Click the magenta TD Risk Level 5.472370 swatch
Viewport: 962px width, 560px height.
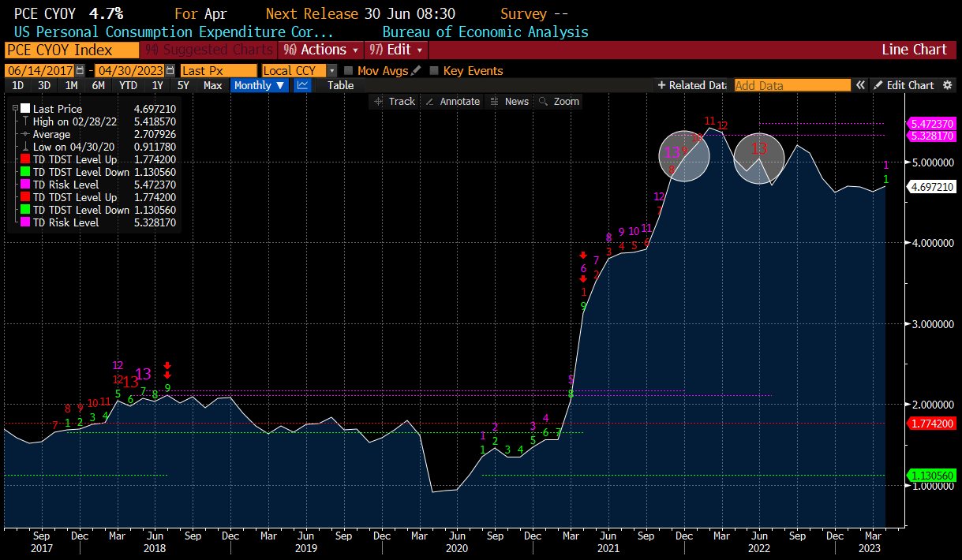click(26, 185)
